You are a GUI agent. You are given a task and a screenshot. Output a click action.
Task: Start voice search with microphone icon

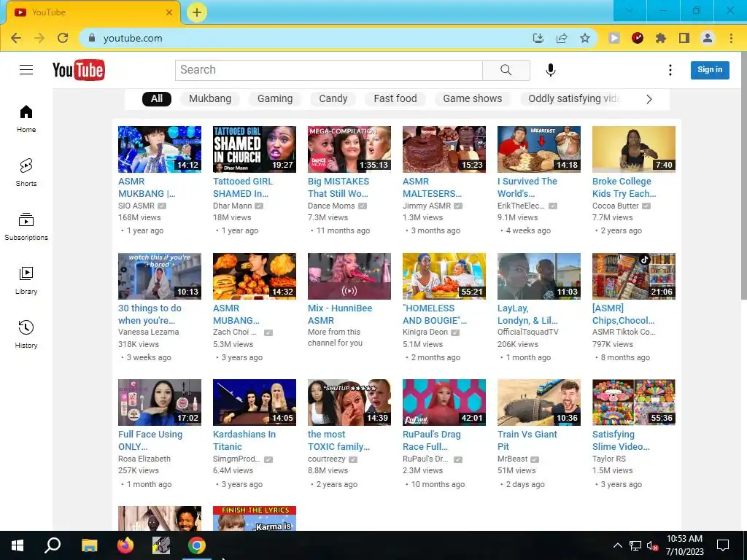(550, 70)
